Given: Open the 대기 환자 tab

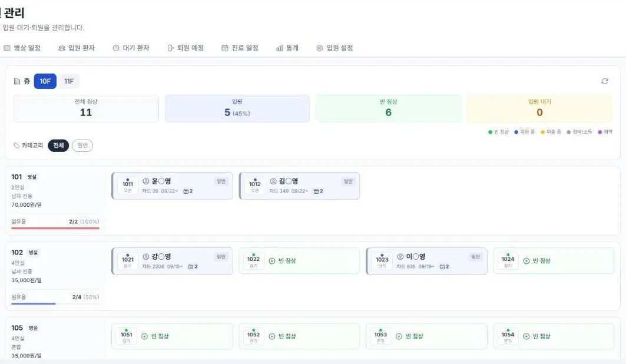Looking at the screenshot, I should point(131,48).
